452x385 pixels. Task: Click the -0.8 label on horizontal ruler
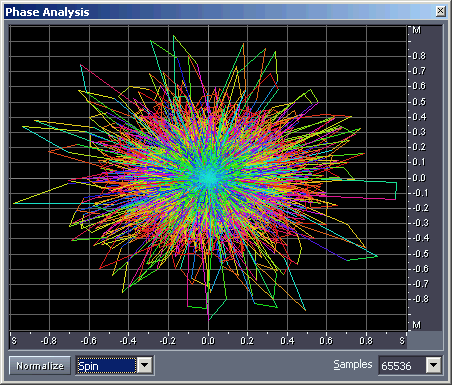pos(49,341)
